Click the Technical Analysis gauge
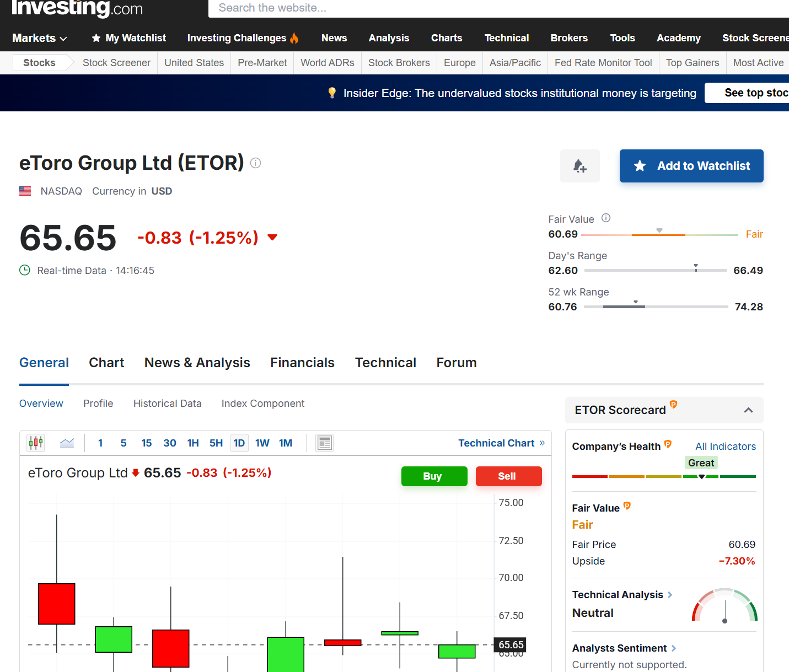Screen dimensions: 789x672 coord(724,605)
